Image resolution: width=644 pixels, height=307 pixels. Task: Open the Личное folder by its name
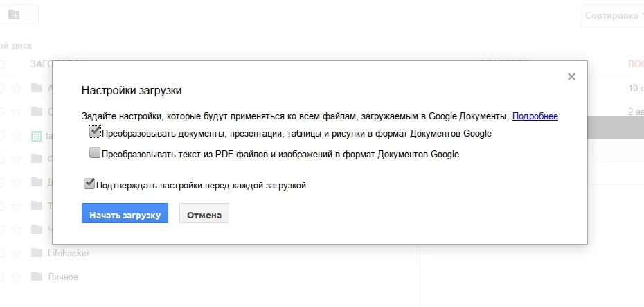click(x=63, y=277)
